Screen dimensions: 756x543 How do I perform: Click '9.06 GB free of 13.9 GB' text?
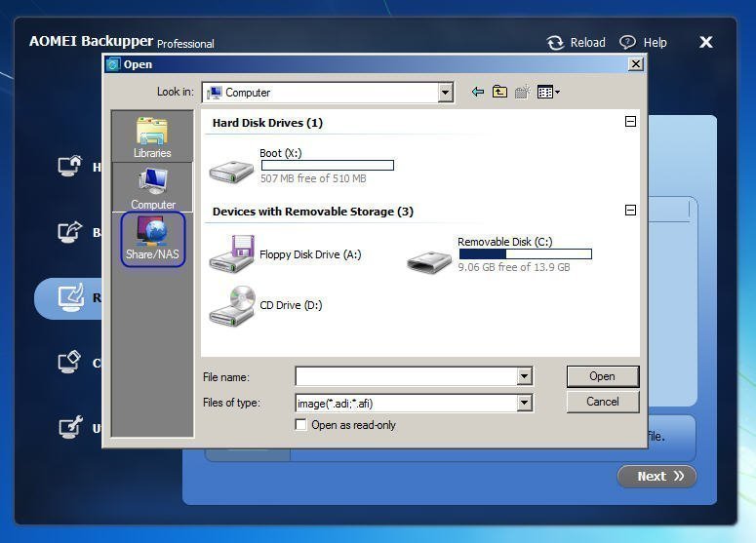pos(514,267)
